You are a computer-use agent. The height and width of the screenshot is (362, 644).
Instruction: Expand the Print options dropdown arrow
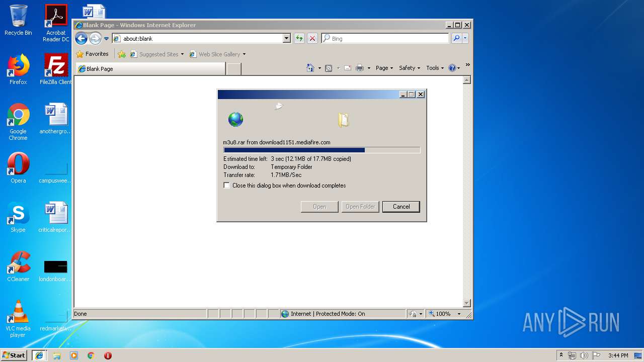tap(369, 68)
